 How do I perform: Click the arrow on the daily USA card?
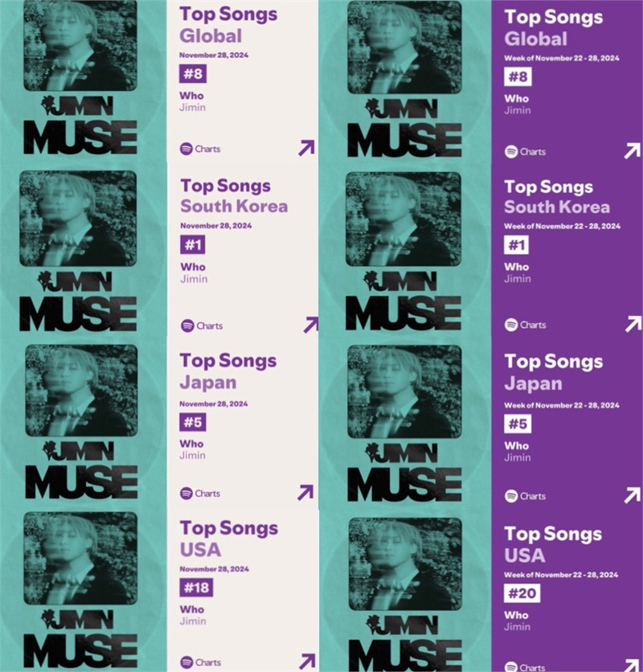[307, 662]
